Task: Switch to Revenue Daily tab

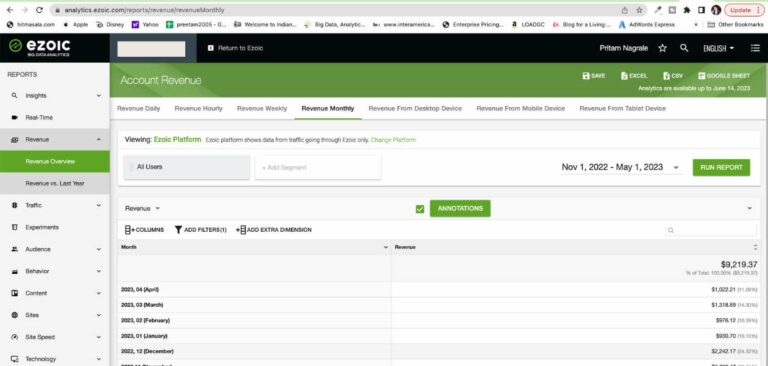Action: 139,108
